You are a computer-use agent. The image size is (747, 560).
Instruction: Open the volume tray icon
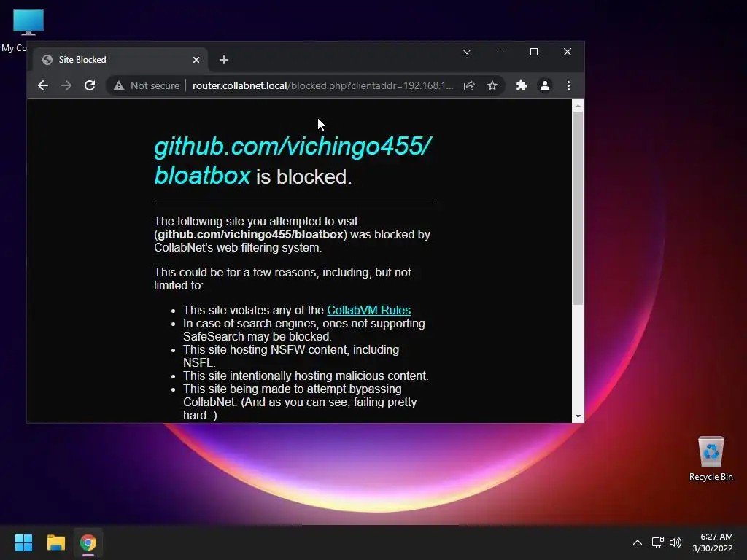point(676,542)
